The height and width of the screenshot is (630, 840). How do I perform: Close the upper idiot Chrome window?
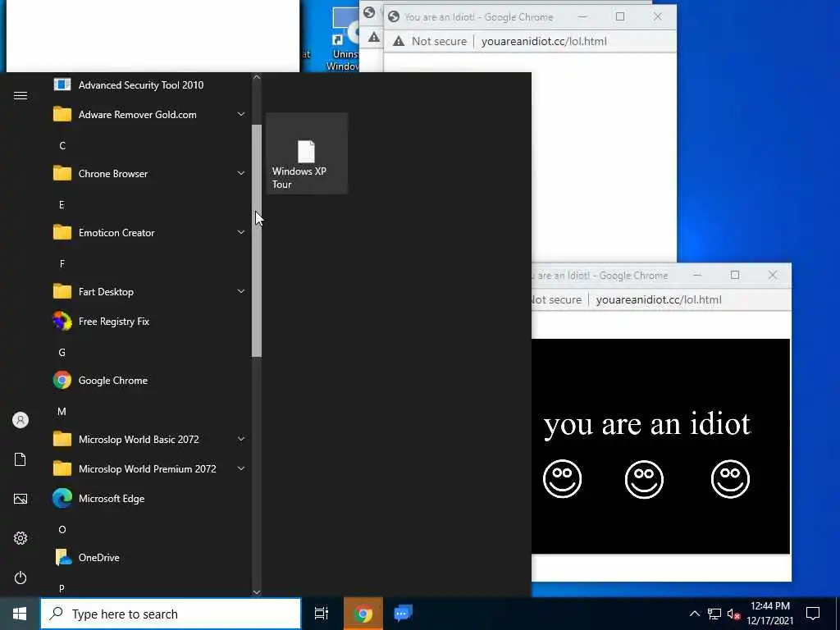coord(657,16)
